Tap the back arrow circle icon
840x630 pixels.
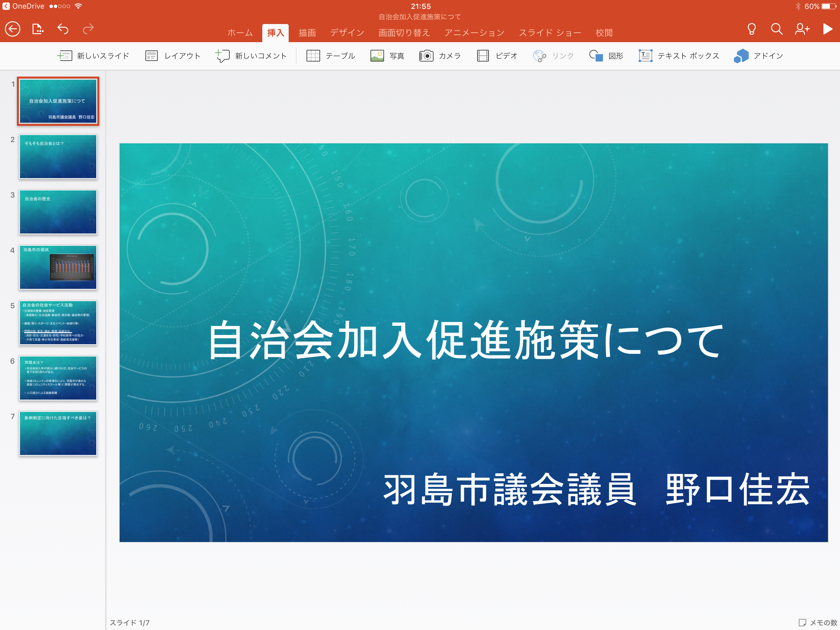(13, 29)
